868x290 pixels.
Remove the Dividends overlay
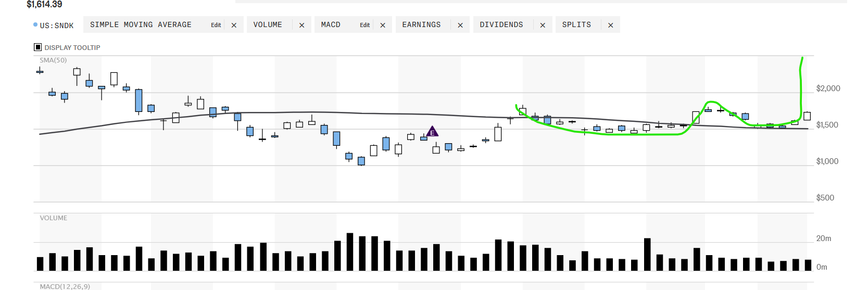click(x=543, y=25)
